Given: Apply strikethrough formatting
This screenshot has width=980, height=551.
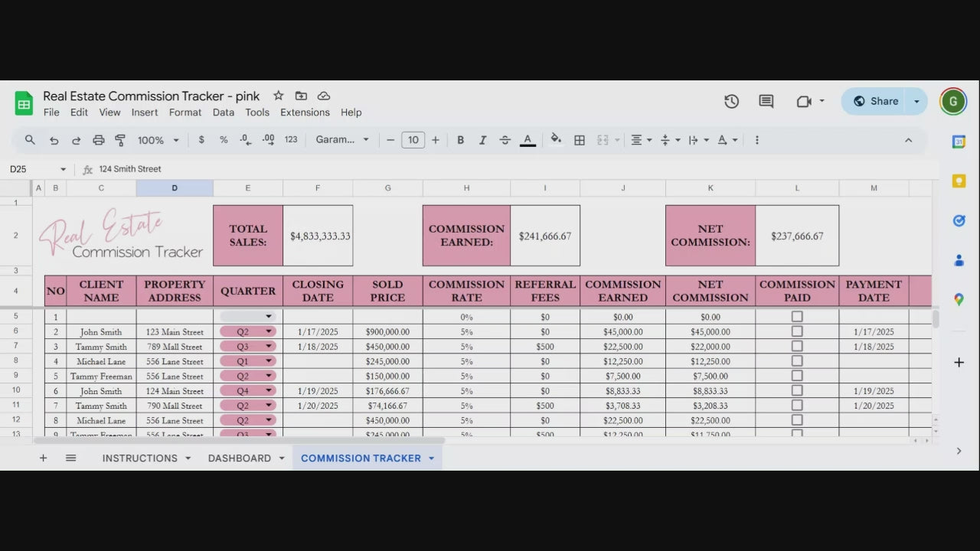Looking at the screenshot, I should pos(505,140).
